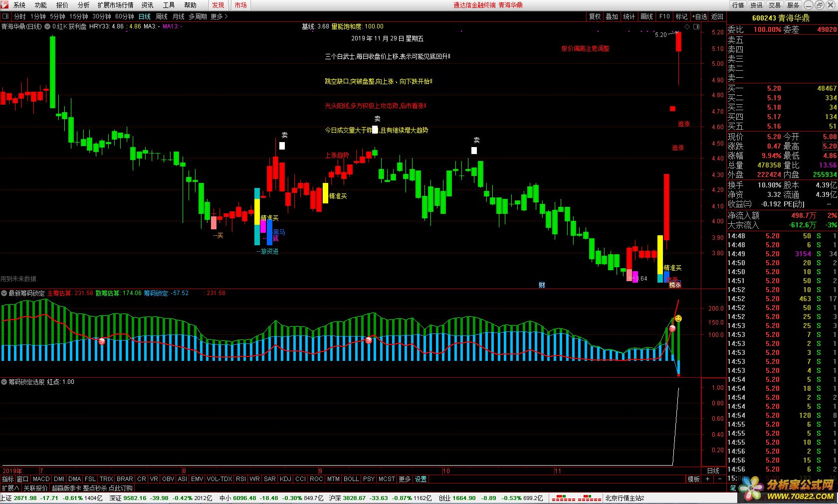Zoom out chart with the − button
Screen dimensions: 838x504
[720, 479]
